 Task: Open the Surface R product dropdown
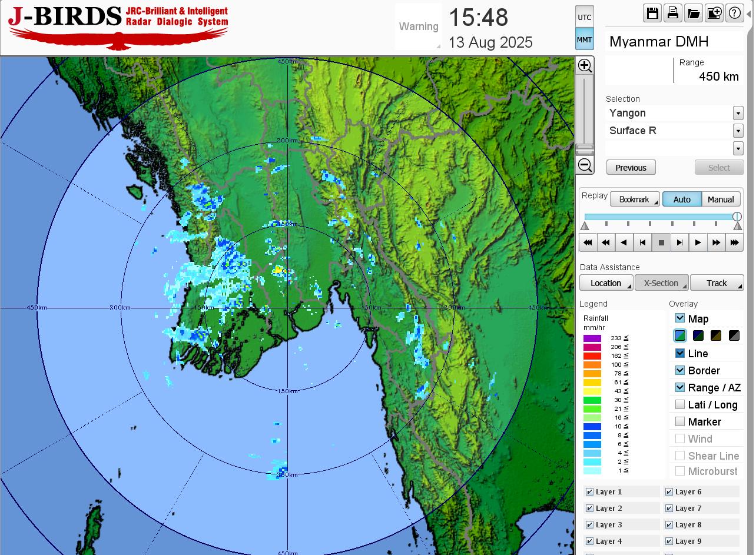point(738,131)
